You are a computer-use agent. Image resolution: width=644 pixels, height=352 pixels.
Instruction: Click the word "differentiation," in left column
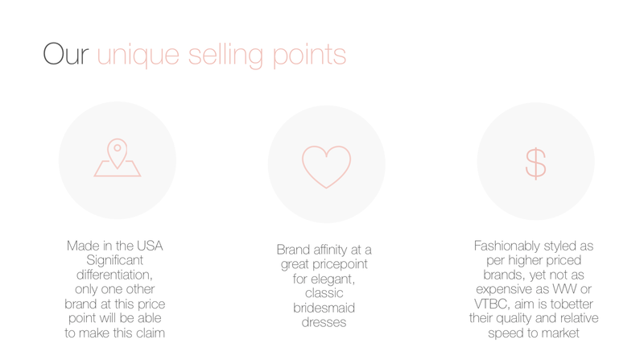tap(114, 275)
